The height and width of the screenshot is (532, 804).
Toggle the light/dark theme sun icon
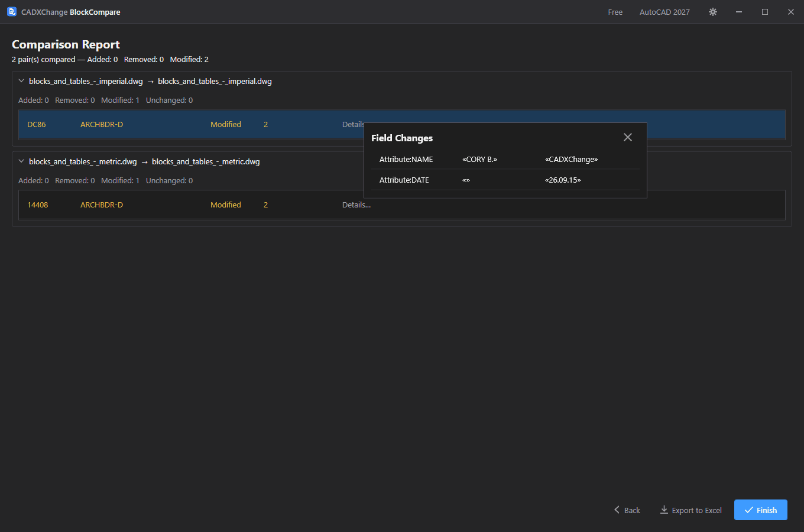click(x=713, y=12)
